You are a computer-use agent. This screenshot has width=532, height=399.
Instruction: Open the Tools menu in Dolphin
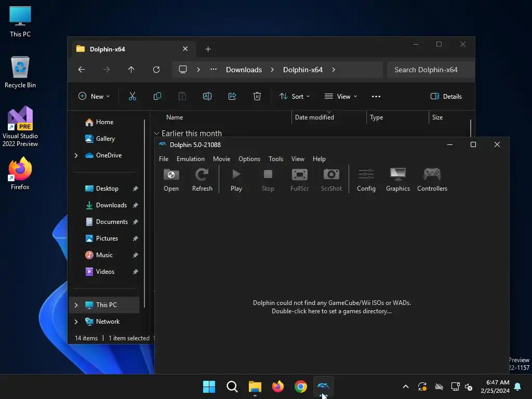(276, 159)
